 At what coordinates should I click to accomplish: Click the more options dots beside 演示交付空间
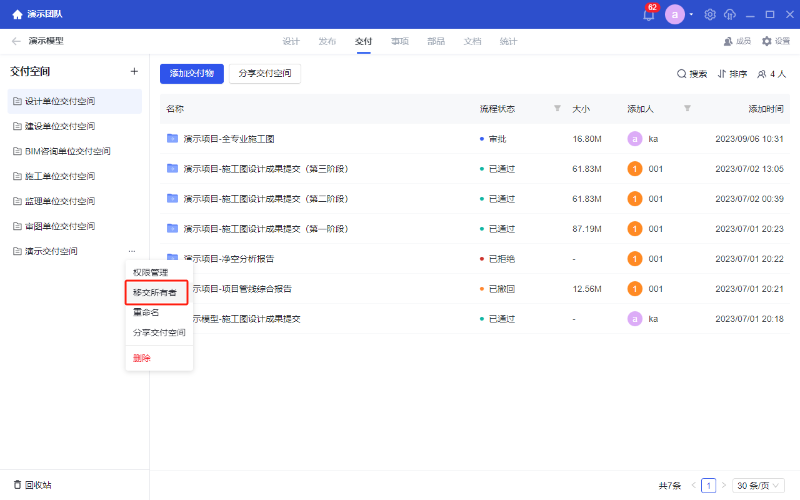[x=132, y=251]
